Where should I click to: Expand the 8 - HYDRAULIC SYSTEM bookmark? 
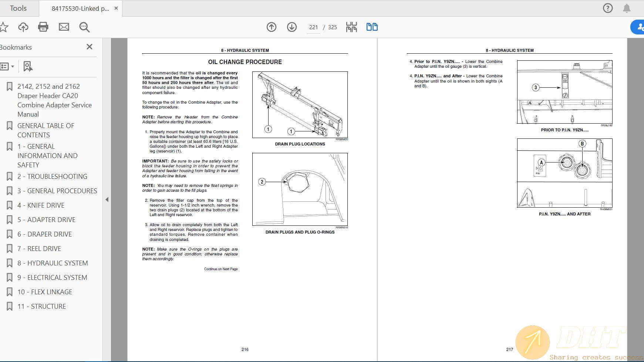point(52,263)
